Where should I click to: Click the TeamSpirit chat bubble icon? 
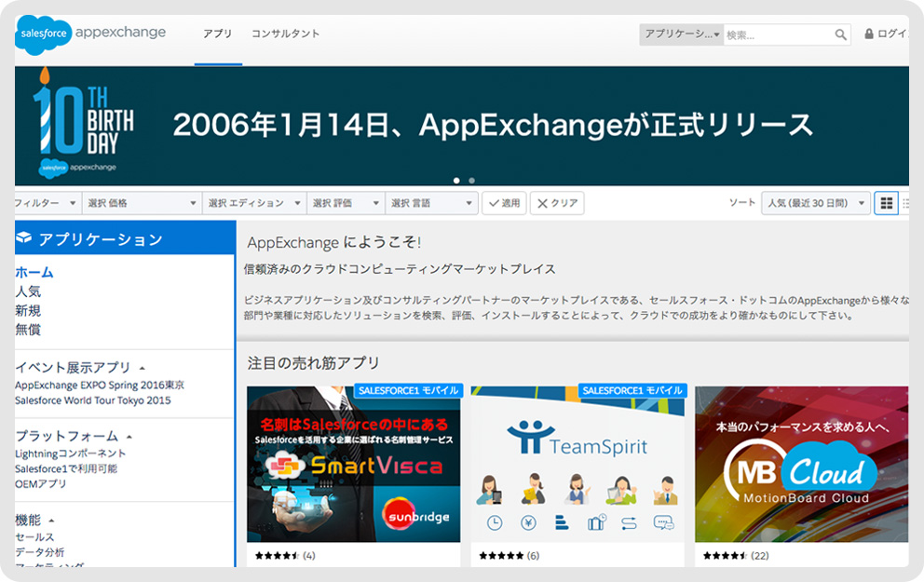663,522
